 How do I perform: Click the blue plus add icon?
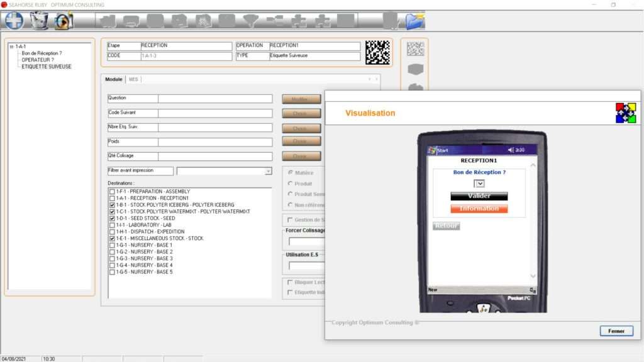14,21
